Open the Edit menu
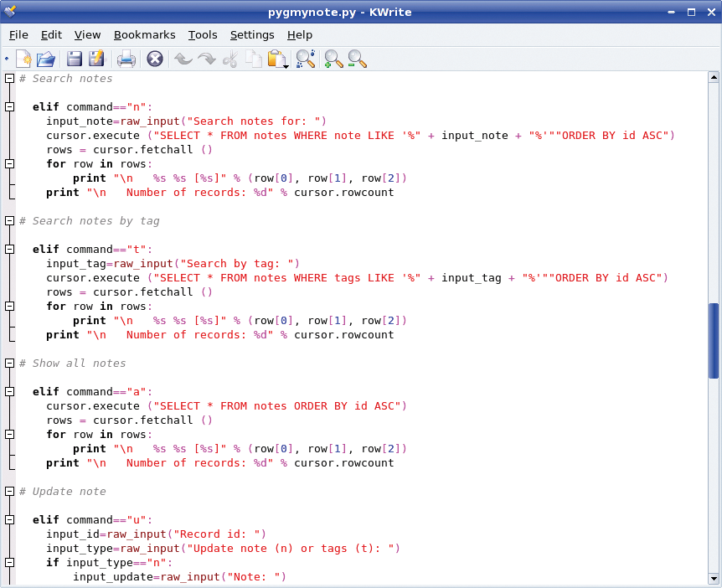The width and height of the screenshot is (722, 588). pos(51,35)
